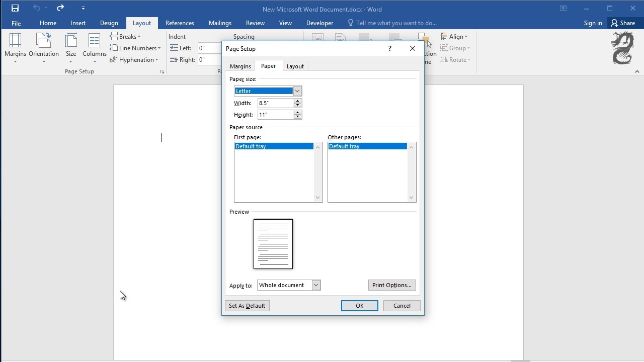Open the Breaks dropdown
This screenshot has width=644, height=362.
pyautogui.click(x=125, y=36)
